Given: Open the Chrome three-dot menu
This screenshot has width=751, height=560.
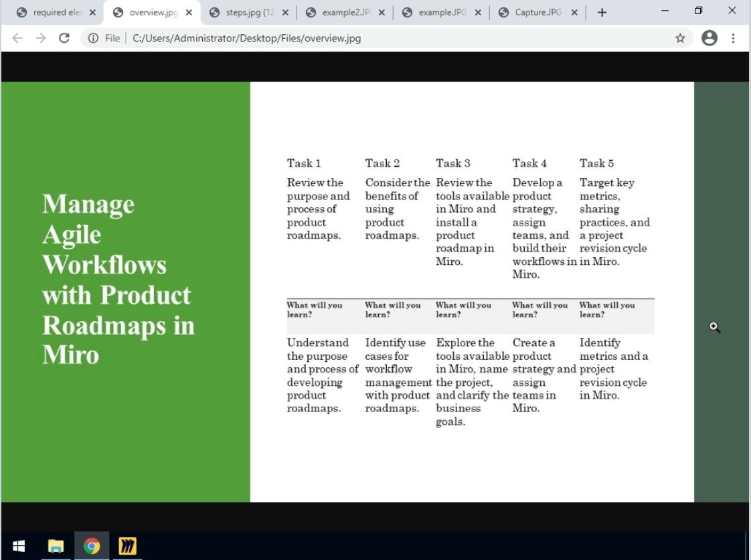Looking at the screenshot, I should (733, 38).
